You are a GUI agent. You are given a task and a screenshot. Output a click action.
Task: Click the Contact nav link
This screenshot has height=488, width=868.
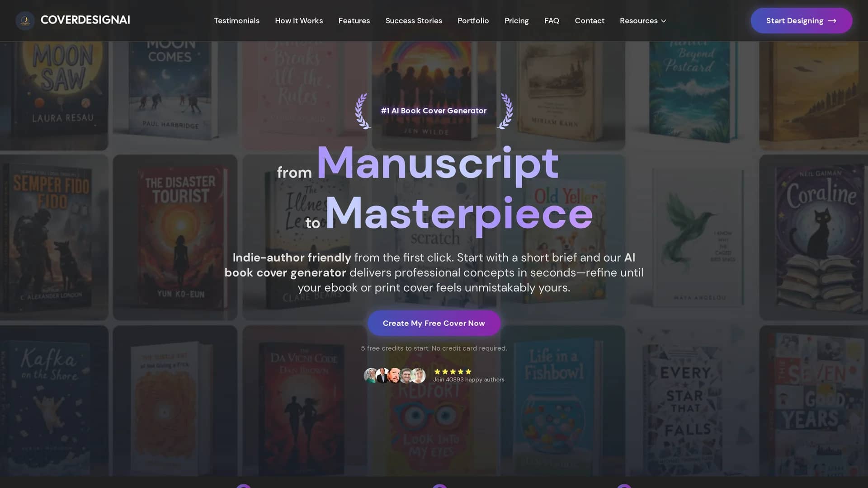[590, 21]
